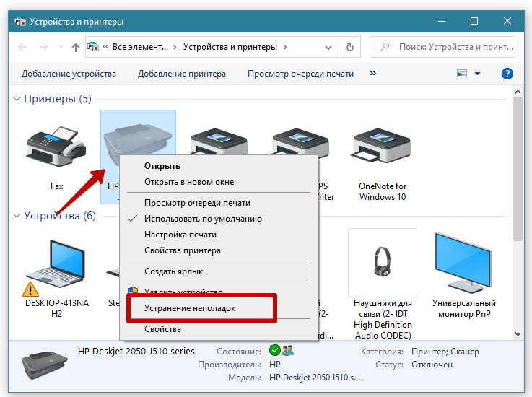Toggle Использовать по умолчанию option
The width and height of the screenshot is (532, 397).
(219, 219)
